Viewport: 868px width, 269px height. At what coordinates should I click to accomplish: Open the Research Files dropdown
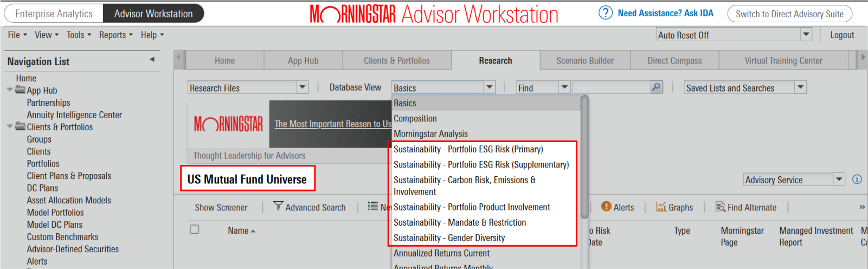tap(303, 87)
